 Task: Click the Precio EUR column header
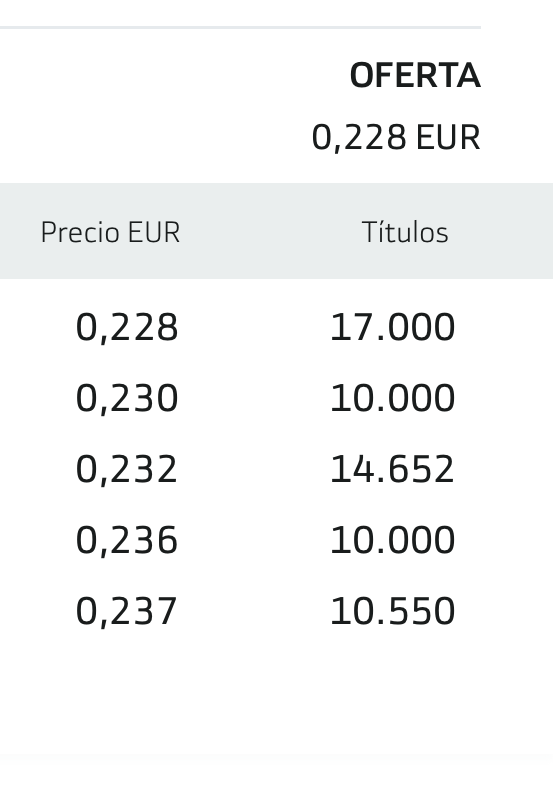[x=110, y=232]
